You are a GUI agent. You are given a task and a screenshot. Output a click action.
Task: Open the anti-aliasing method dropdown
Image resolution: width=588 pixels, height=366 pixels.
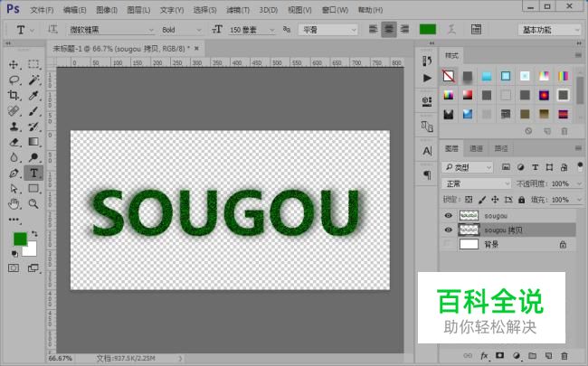coord(328,30)
